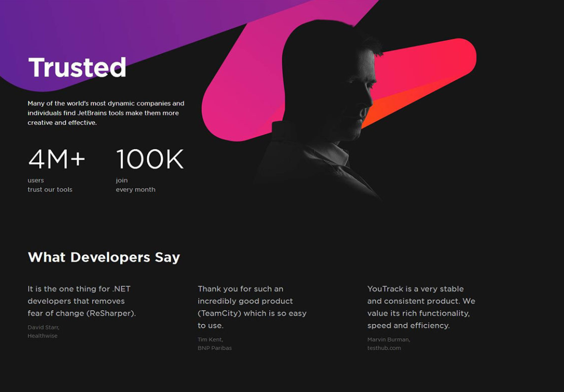Click the author name Tim Kent

210,339
